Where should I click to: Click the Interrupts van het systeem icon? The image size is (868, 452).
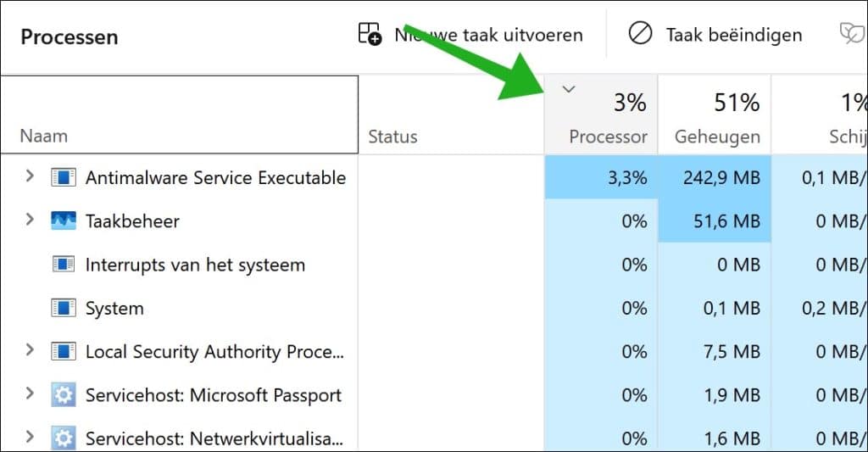click(x=64, y=265)
